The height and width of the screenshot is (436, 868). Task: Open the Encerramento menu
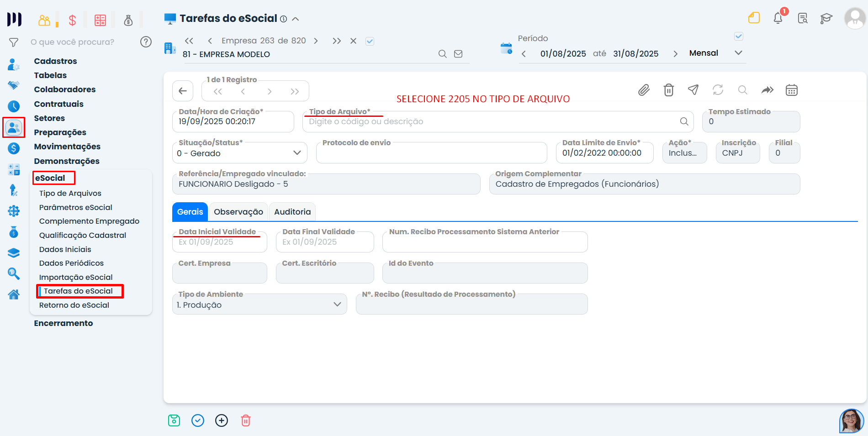64,323
